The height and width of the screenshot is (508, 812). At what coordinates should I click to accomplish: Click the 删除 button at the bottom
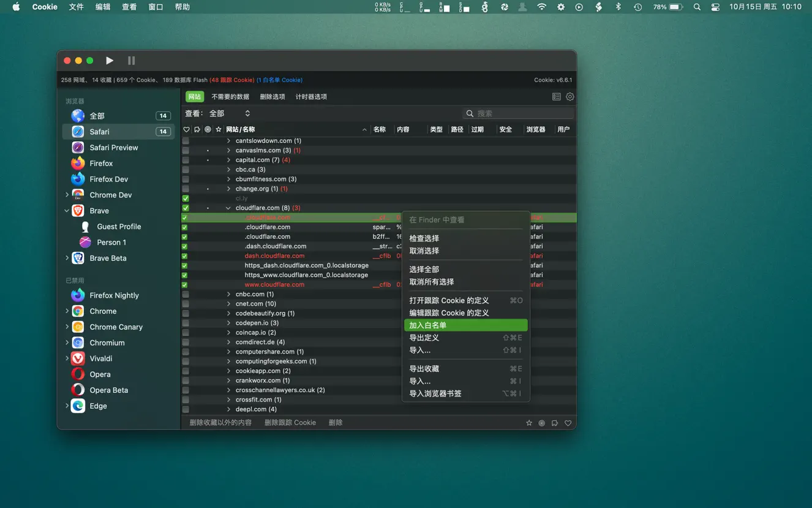336,423
